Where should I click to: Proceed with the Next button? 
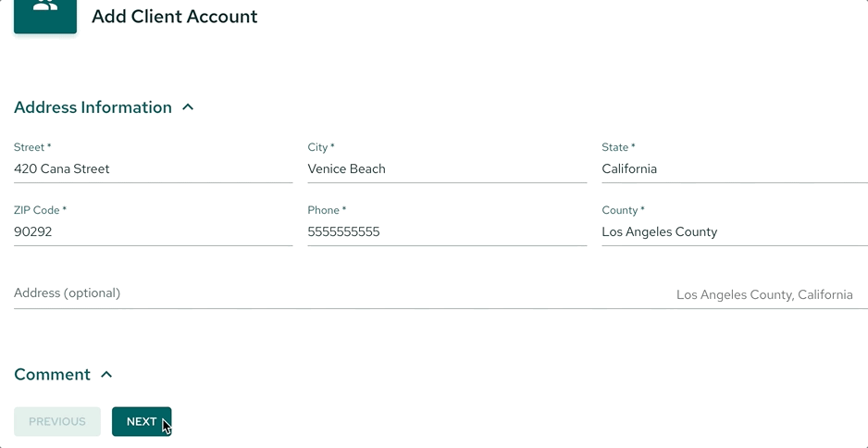pos(142,421)
